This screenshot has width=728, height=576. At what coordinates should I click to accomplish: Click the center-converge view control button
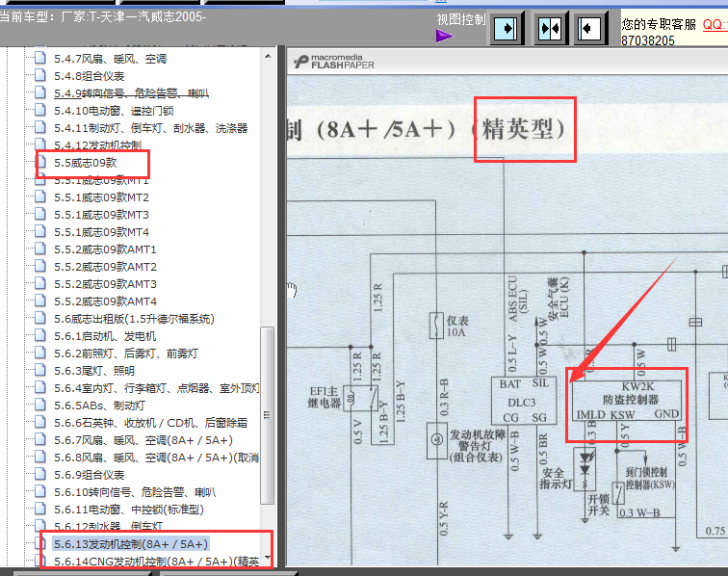550,29
